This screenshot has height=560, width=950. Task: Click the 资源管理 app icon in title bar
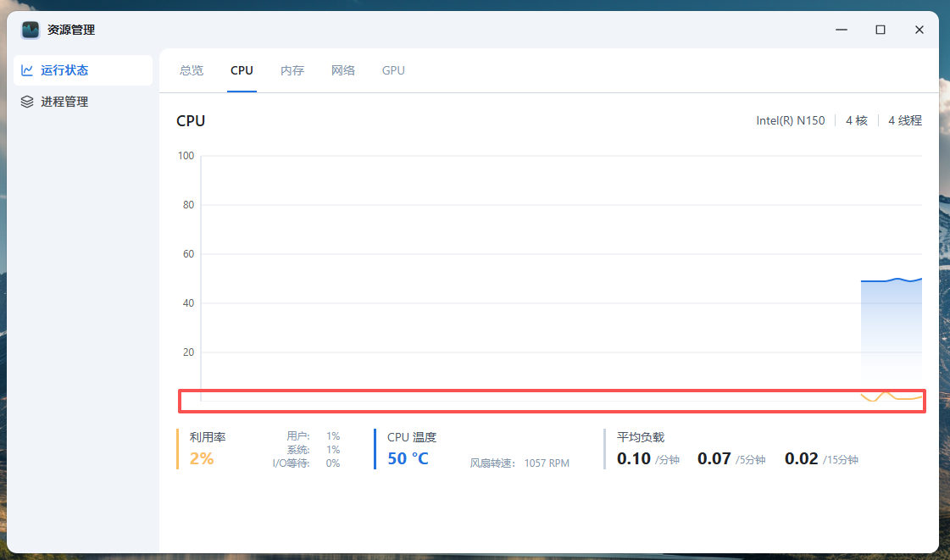point(31,30)
